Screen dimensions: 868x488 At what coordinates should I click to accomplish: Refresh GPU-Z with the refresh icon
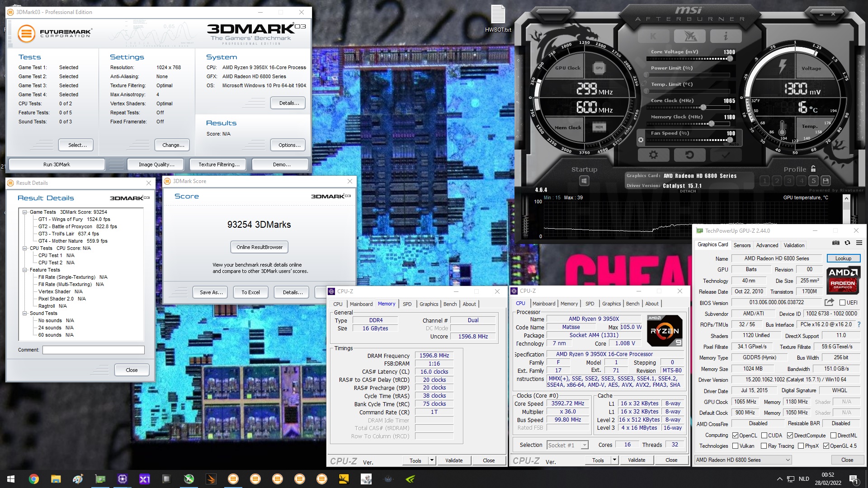(848, 243)
